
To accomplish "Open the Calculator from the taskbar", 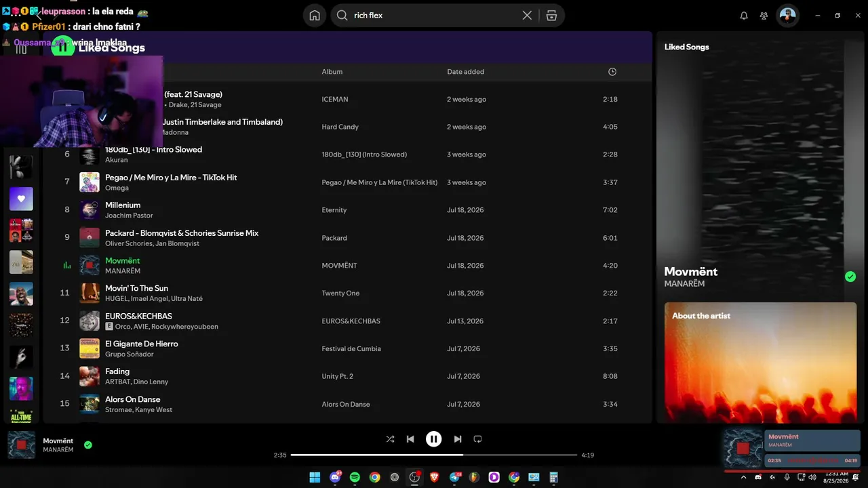I will point(554,477).
